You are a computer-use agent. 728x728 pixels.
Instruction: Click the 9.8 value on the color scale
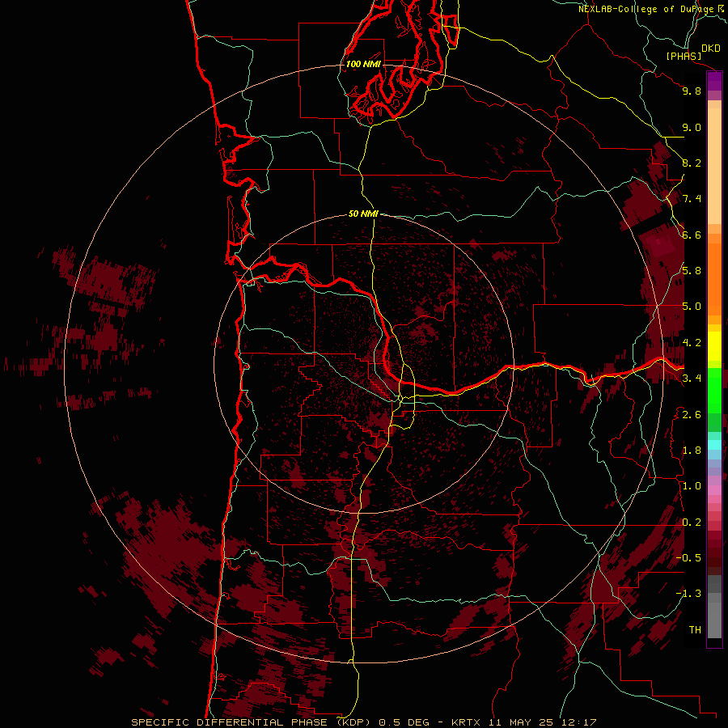tap(692, 91)
